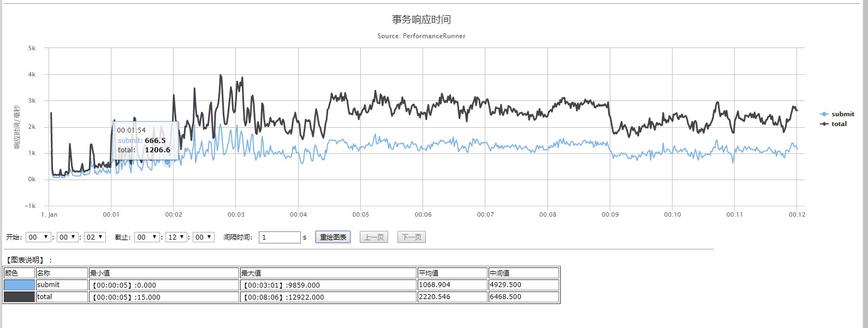Open the end second dropdown
Image resolution: width=868 pixels, height=328 pixels.
[x=203, y=237]
